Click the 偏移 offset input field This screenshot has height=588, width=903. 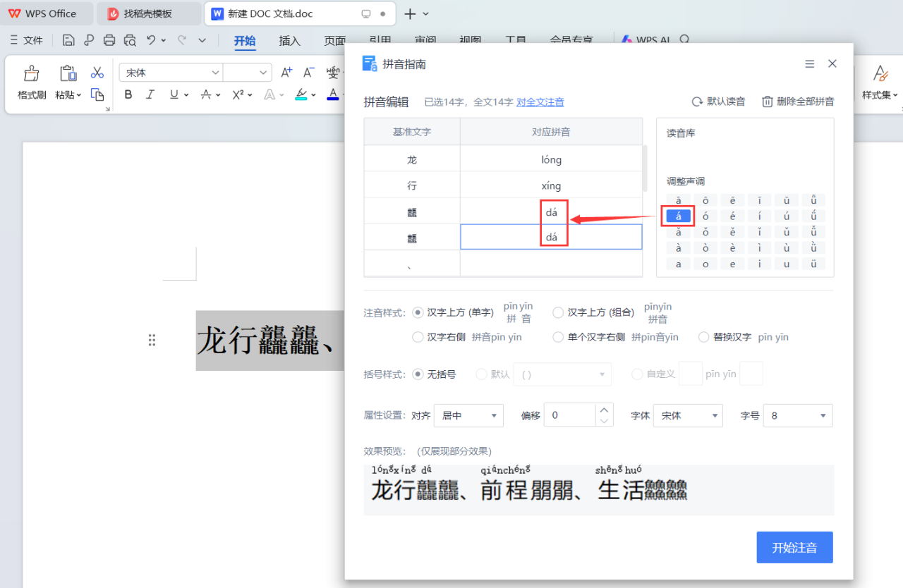570,415
